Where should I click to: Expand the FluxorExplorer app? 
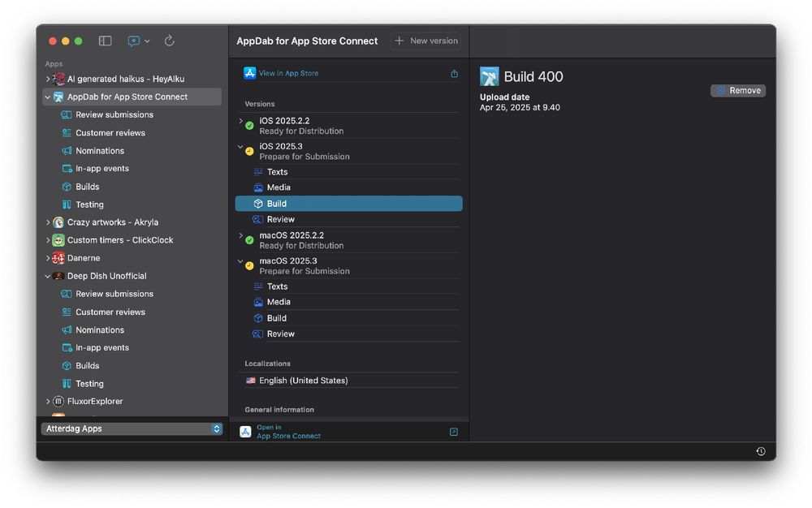[x=48, y=402]
